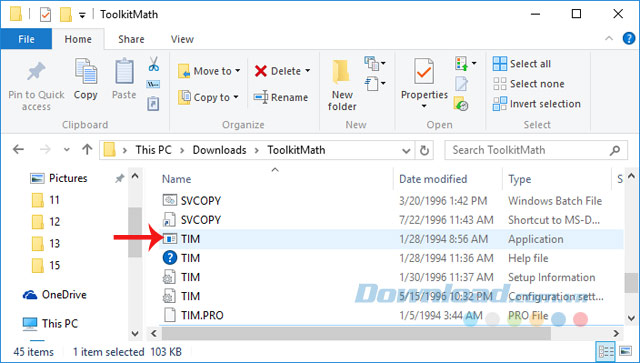Customize Quick Access Toolbar dropdown
Viewport: 640px width, 363px height.
(82, 16)
